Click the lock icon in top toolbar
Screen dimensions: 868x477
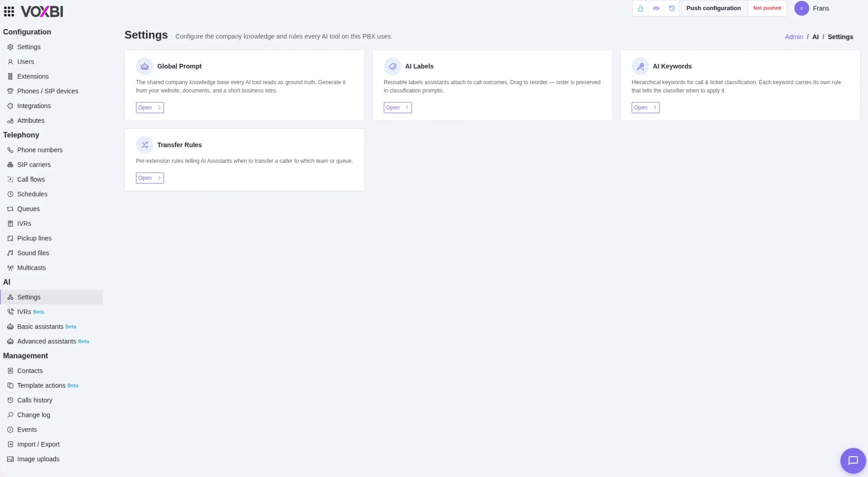coord(640,8)
